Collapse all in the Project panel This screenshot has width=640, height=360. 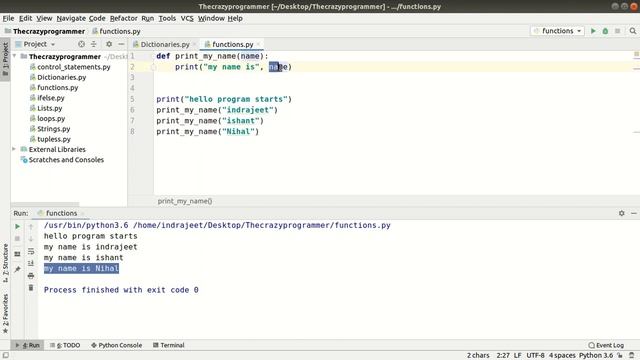(x=93, y=44)
